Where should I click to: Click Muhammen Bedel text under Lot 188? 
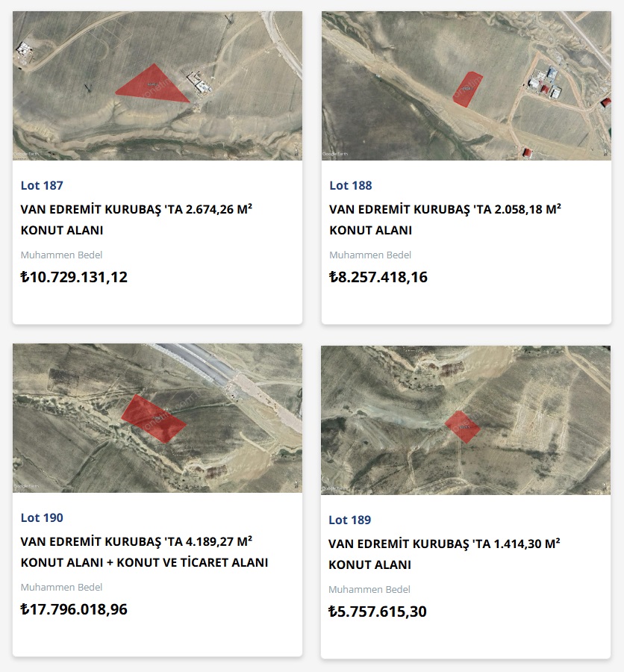(370, 255)
